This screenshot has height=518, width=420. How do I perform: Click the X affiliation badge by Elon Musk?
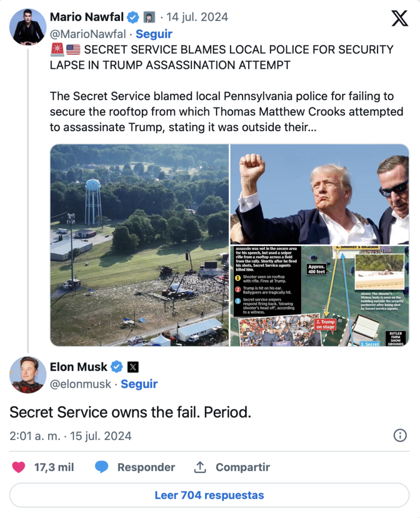click(x=132, y=367)
